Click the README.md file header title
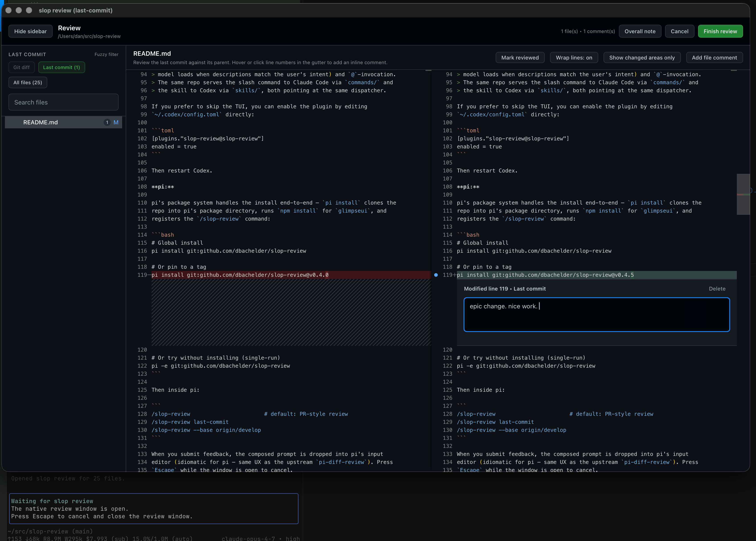The width and height of the screenshot is (756, 541). click(x=152, y=54)
